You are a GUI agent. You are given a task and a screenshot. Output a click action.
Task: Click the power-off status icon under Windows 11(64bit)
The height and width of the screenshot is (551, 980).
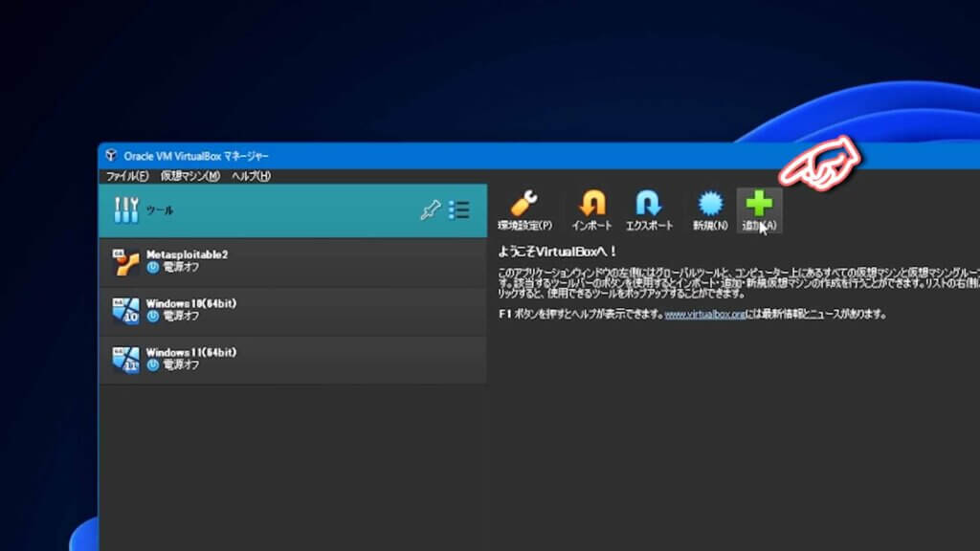click(153, 364)
